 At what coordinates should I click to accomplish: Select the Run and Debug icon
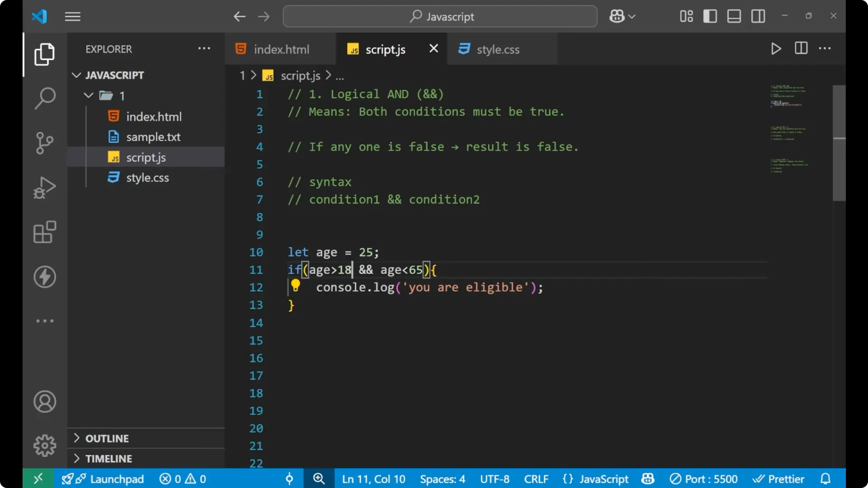pyautogui.click(x=44, y=188)
